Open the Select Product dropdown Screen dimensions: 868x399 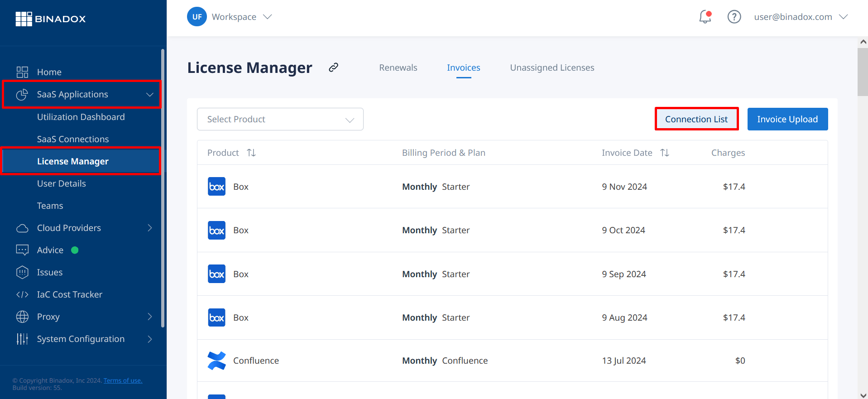point(280,119)
